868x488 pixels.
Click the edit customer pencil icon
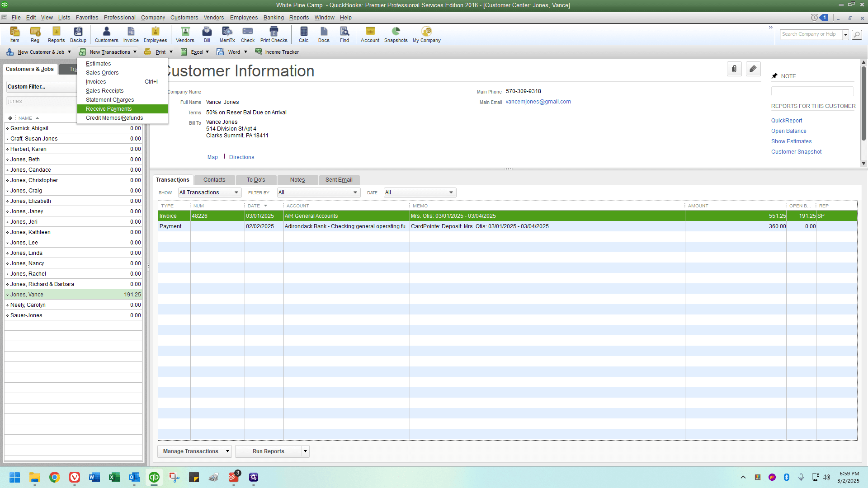coord(753,69)
